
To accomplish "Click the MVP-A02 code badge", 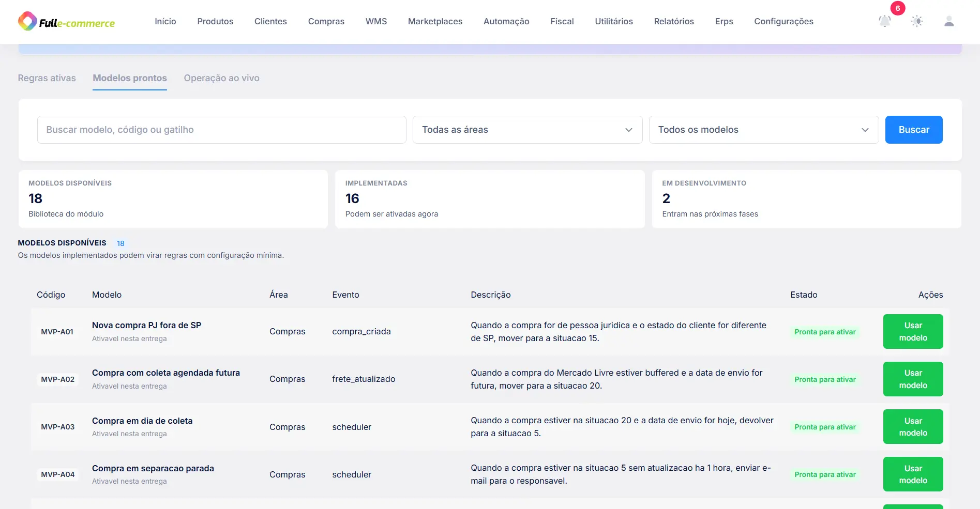I will (57, 379).
